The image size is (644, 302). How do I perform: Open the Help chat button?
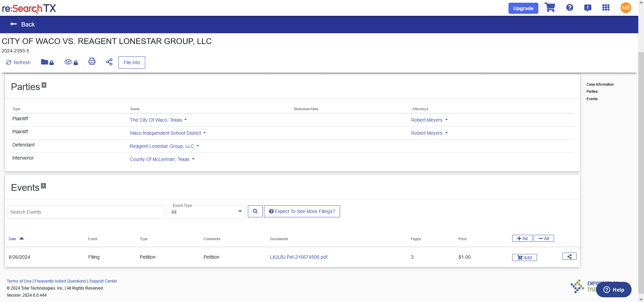point(614,290)
